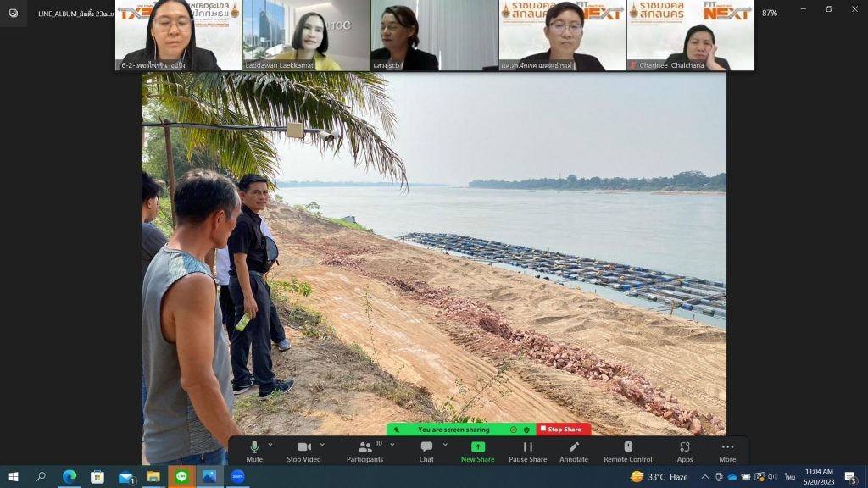The width and height of the screenshot is (868, 488).
Task: Open the Chat window
Action: (x=426, y=449)
